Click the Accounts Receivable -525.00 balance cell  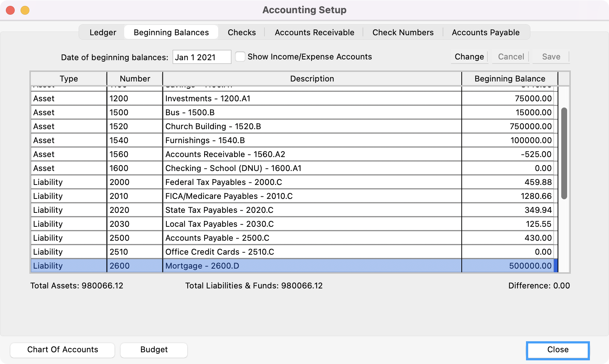(509, 154)
